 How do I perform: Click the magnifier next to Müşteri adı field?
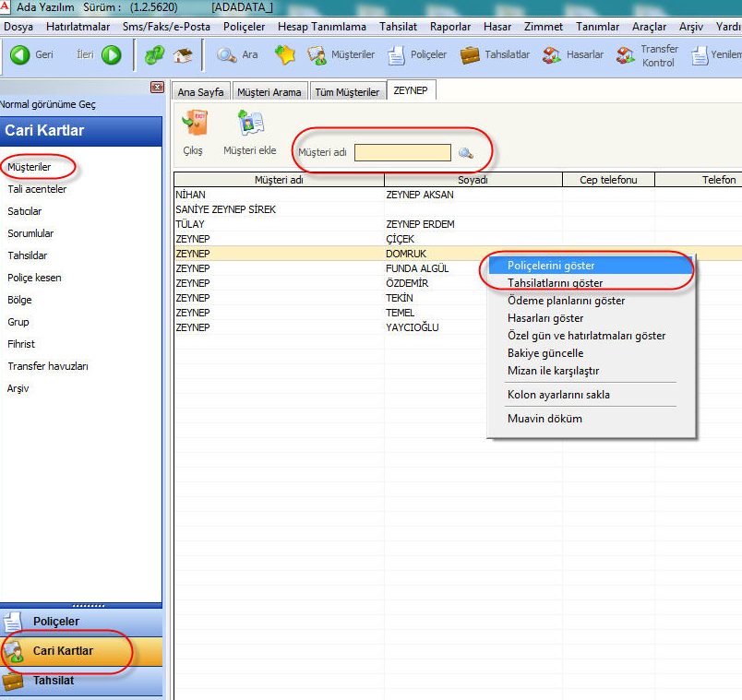466,153
